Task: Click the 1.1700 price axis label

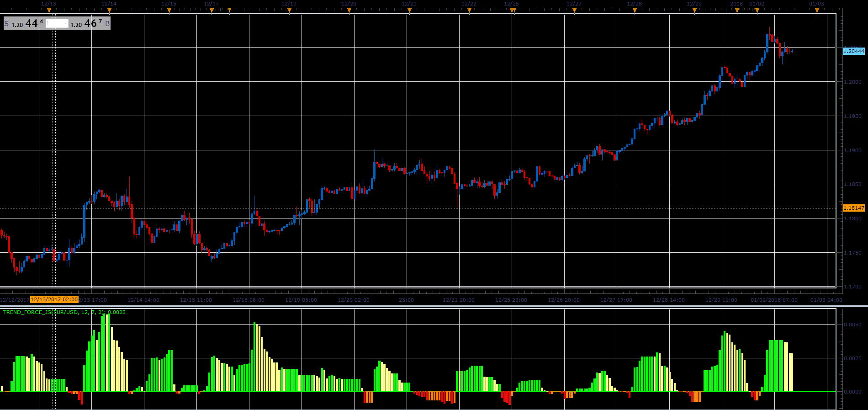Action: pos(852,287)
